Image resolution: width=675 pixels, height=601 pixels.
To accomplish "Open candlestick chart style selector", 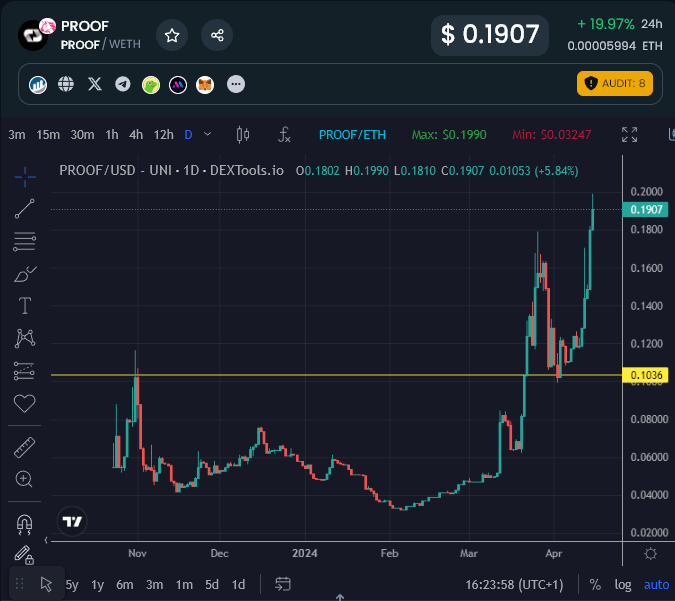I will [x=243, y=135].
